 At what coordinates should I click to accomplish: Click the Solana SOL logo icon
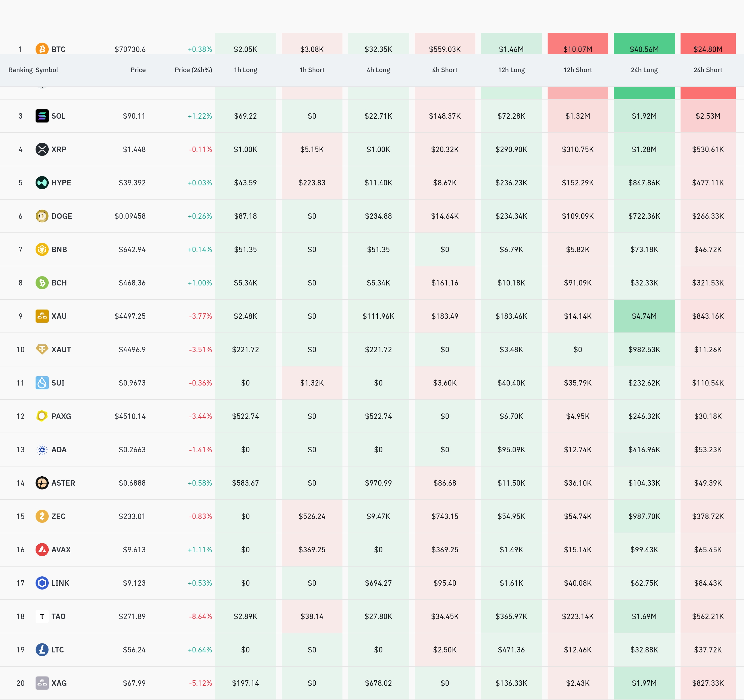[42, 116]
